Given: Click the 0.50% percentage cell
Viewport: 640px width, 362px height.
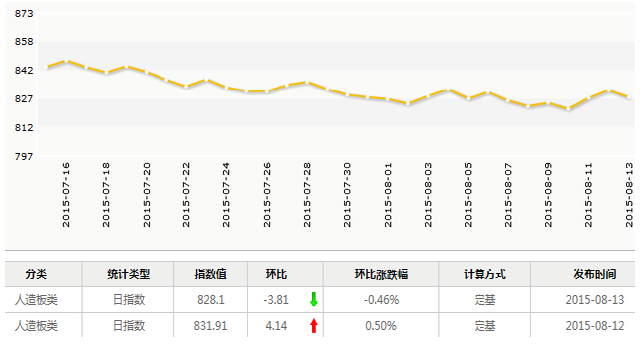Looking at the screenshot, I should pyautogui.click(x=381, y=326).
